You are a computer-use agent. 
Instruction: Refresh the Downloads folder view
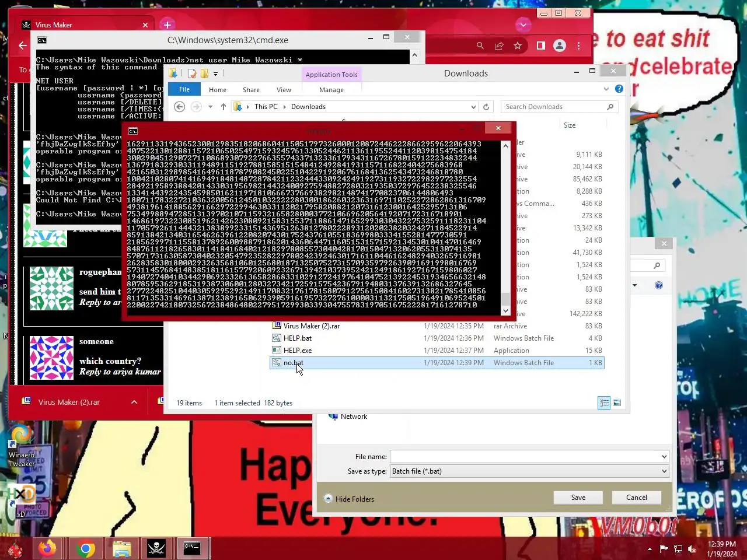click(x=486, y=107)
